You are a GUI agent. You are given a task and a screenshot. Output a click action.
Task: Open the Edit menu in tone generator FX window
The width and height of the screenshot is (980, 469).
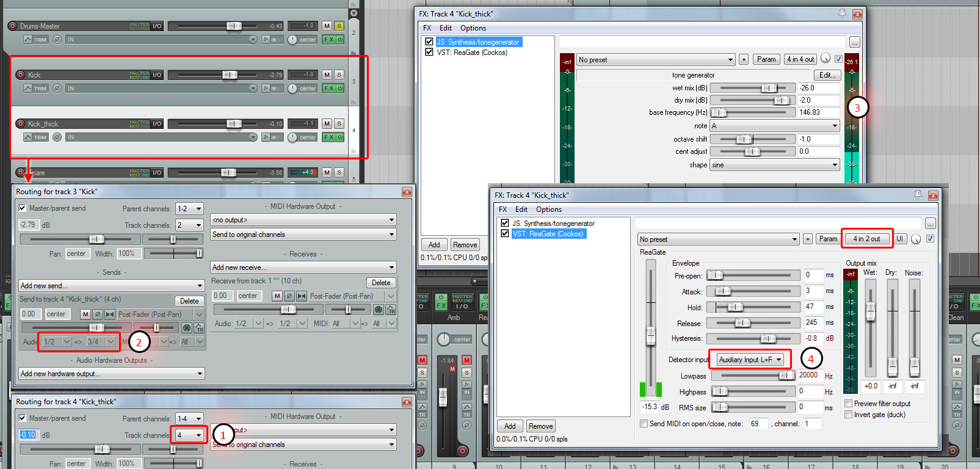click(446, 28)
